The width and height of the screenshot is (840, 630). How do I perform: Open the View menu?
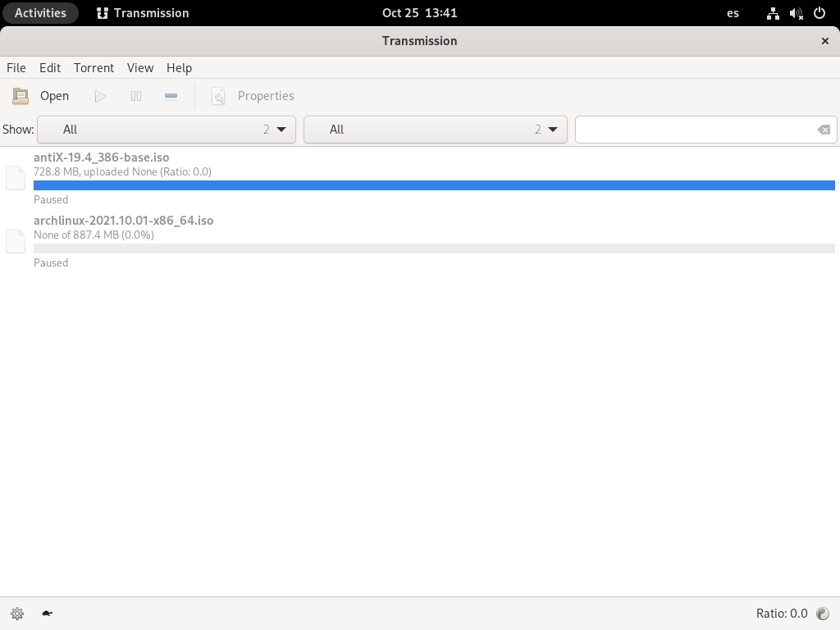(140, 68)
